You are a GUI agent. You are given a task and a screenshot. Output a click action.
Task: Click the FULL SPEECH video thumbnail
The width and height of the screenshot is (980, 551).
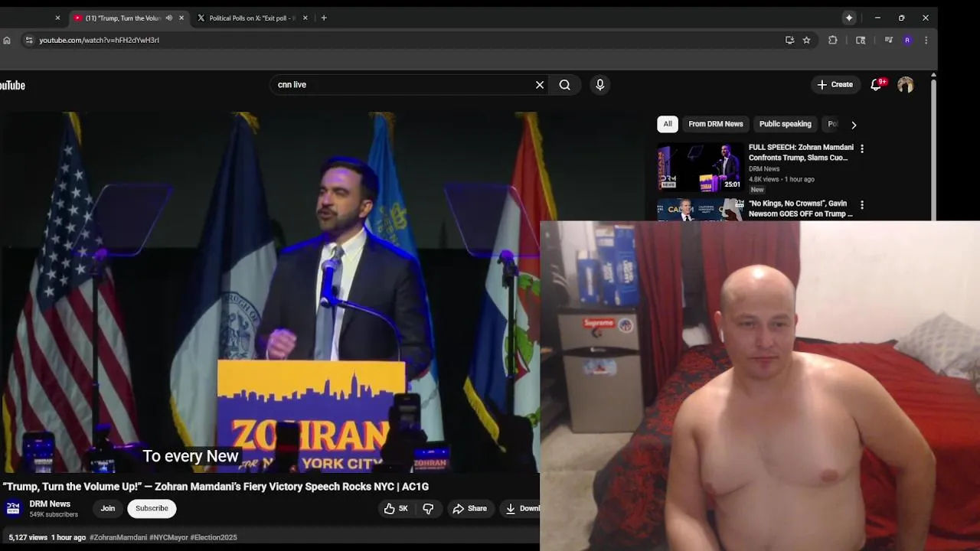(701, 167)
